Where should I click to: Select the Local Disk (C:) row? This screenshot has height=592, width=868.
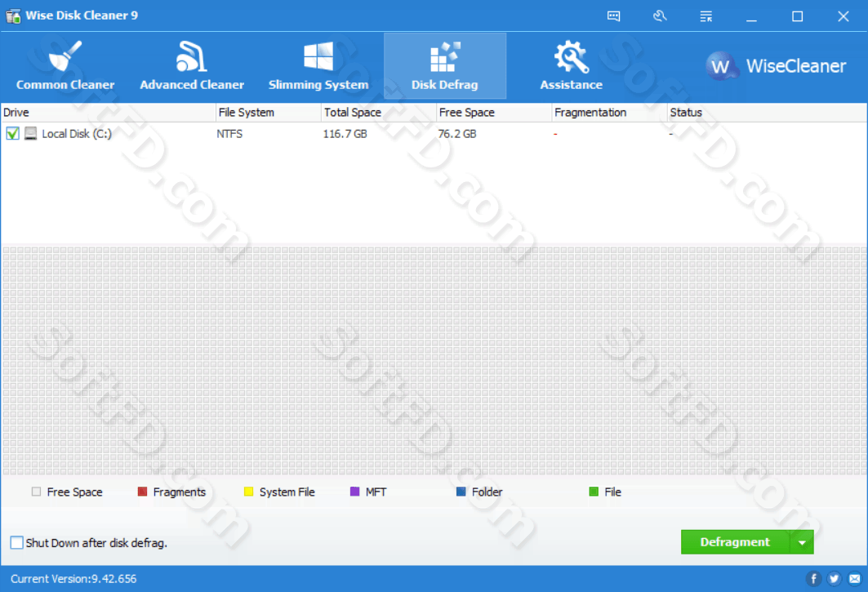pyautogui.click(x=434, y=133)
